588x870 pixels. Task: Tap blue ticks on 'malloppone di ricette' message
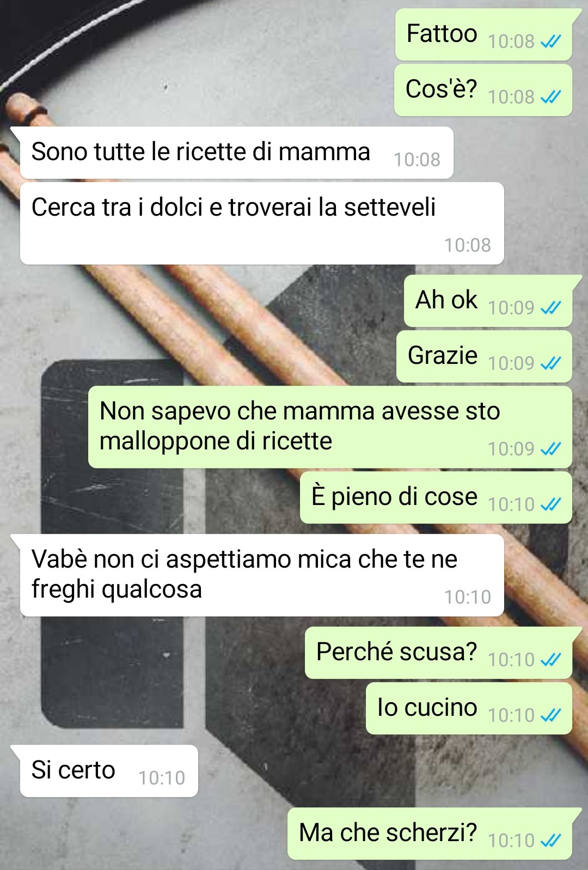551,449
